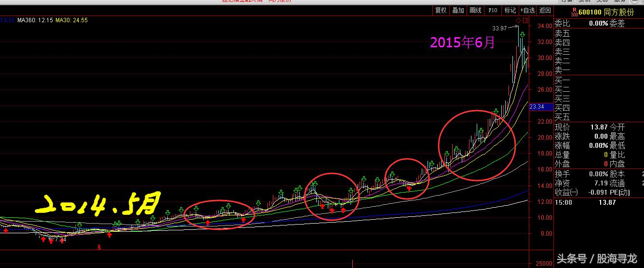Click the diamond icon above the chart
644x268 pixels.
pyautogui.click(x=518, y=20)
